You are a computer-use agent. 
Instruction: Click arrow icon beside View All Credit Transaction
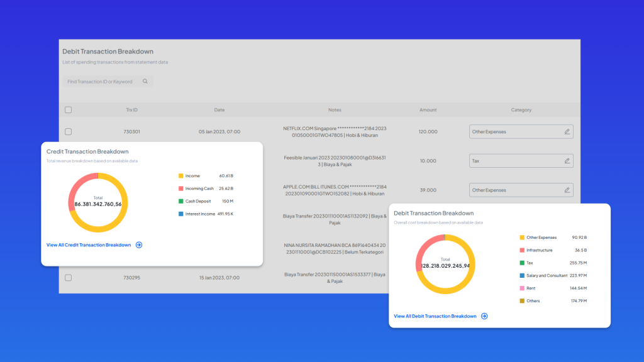(139, 245)
